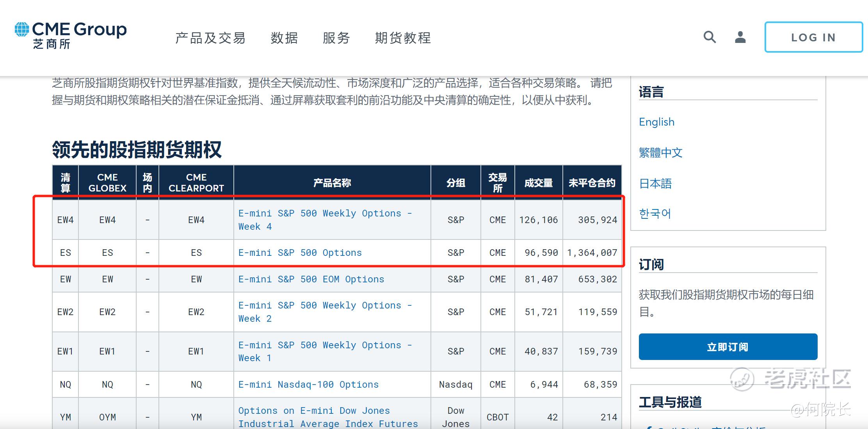
Task: Select open interest value 1,364,007
Action: [x=592, y=253]
